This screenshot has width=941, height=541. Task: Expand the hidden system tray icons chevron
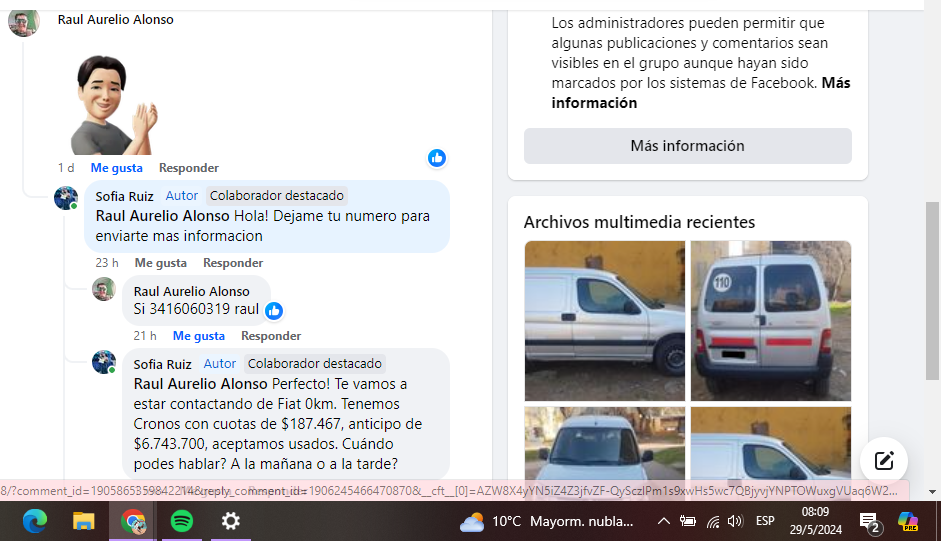pyautogui.click(x=663, y=521)
